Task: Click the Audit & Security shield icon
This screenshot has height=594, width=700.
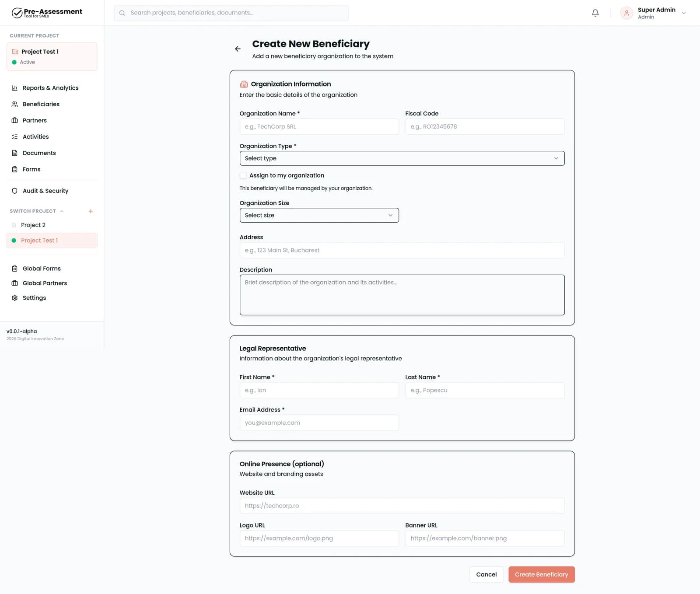Action: click(x=14, y=191)
